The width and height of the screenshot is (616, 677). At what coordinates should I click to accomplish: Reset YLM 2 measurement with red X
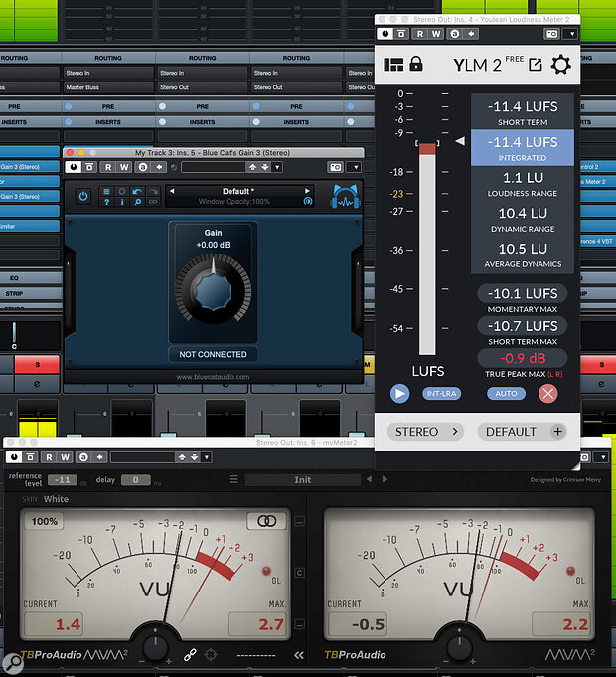pos(547,394)
